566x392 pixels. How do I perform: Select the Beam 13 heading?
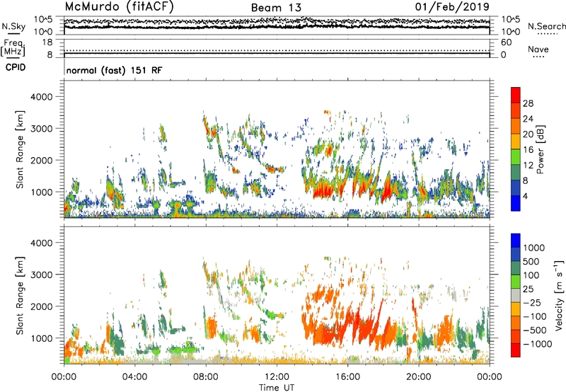276,8
